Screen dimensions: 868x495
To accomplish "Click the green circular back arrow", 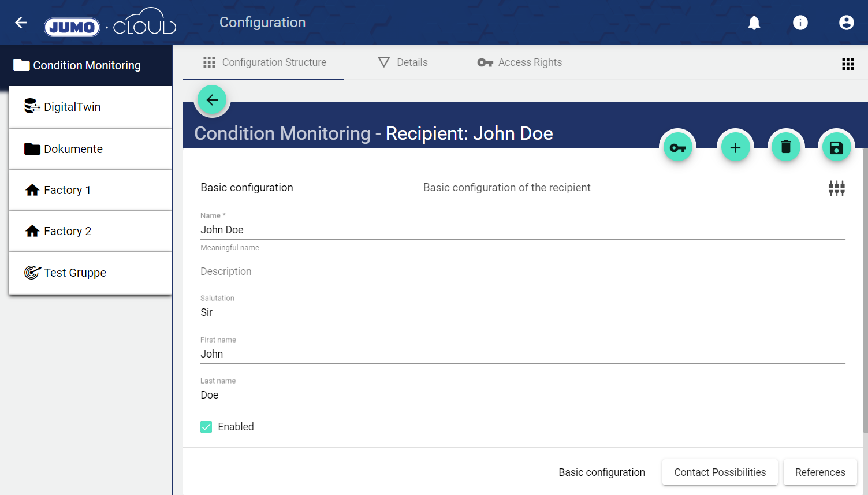I will pos(212,100).
